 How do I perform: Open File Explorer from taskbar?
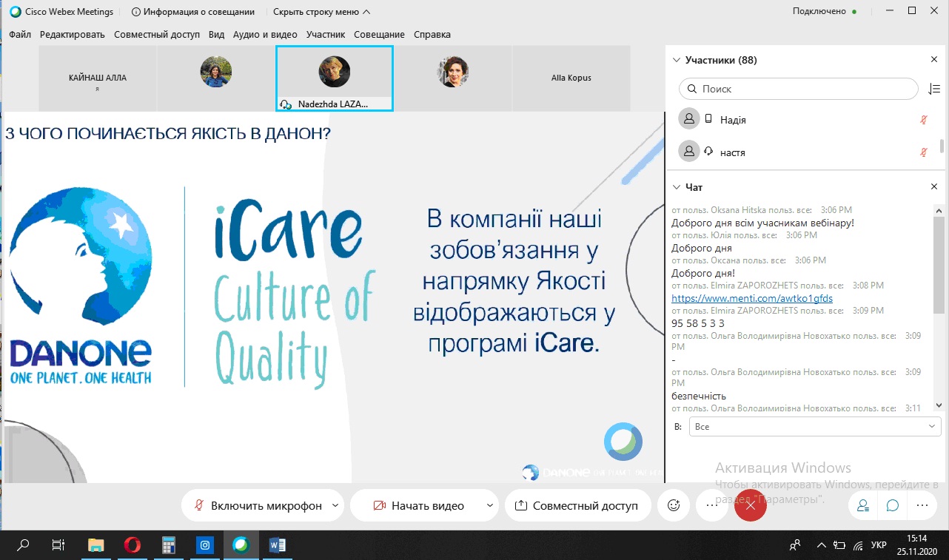pos(96,545)
